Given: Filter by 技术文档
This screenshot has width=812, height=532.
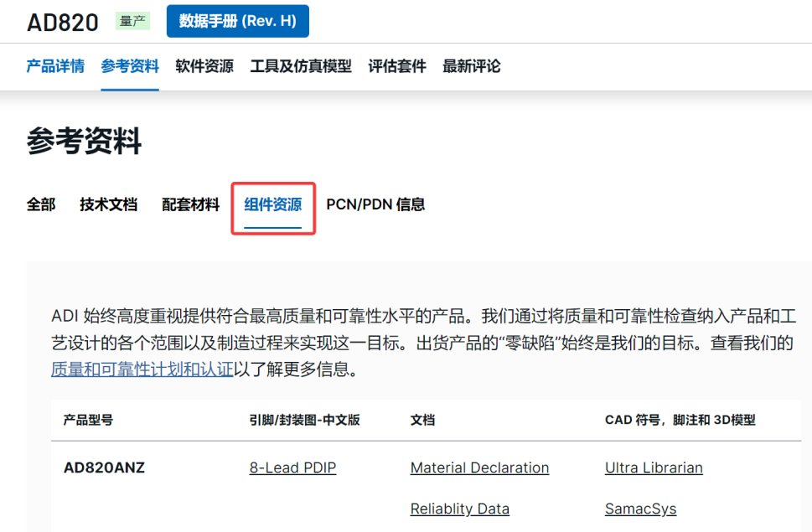Looking at the screenshot, I should (108, 204).
